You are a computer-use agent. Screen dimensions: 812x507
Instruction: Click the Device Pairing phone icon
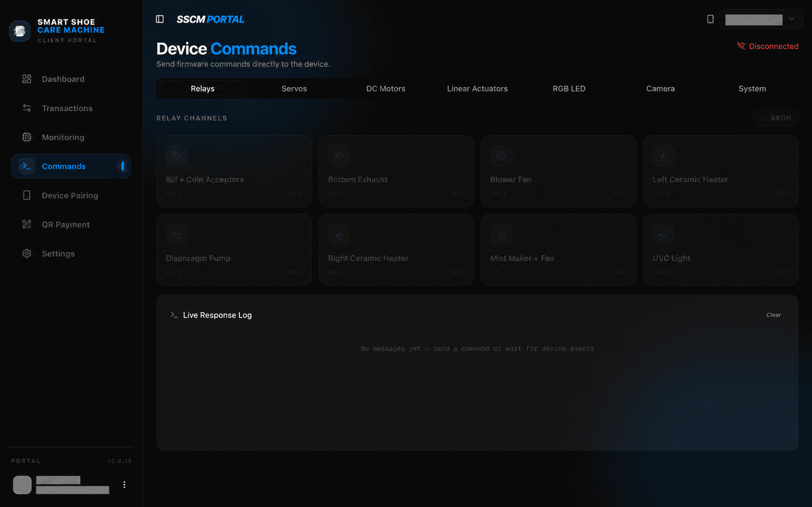27,195
